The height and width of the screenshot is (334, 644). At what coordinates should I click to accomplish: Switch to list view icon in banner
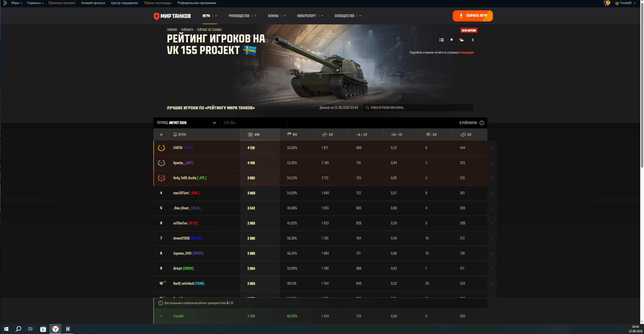(441, 40)
